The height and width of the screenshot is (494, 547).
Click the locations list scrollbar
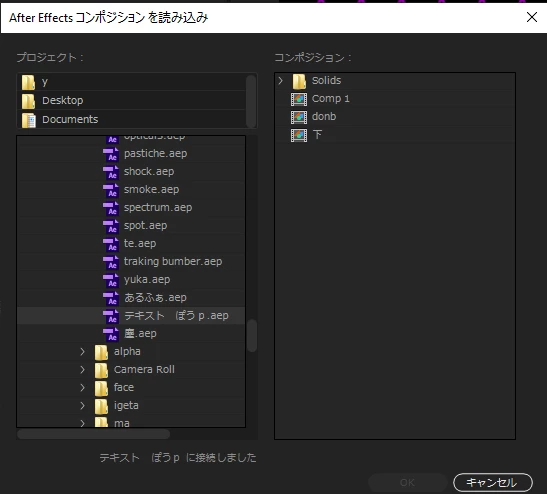(x=251, y=101)
